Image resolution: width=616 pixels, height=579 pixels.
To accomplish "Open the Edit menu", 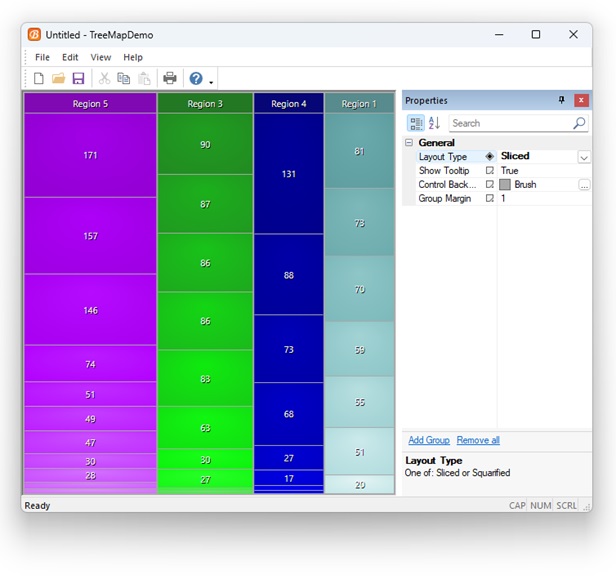I will [x=70, y=57].
